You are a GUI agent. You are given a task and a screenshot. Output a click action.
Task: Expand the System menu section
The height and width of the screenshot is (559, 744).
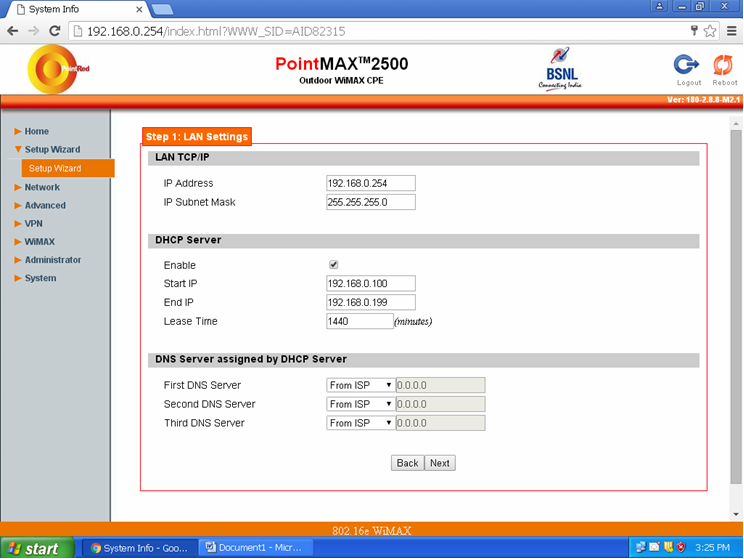[35, 278]
